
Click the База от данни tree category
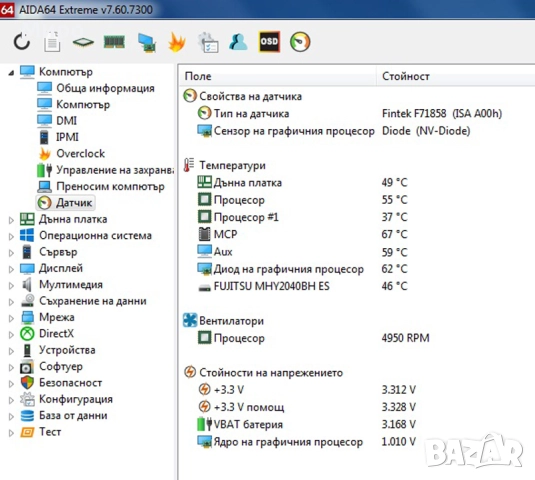[x=64, y=416]
